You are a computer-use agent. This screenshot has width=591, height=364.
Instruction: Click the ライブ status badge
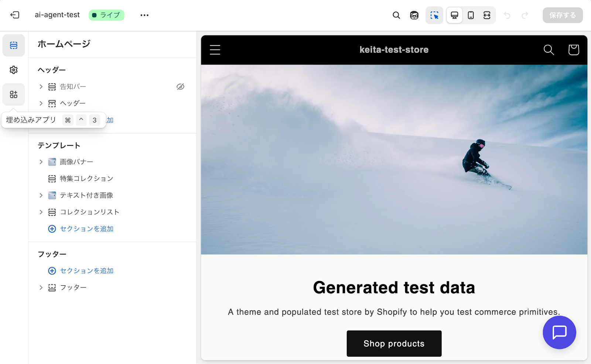tap(106, 15)
